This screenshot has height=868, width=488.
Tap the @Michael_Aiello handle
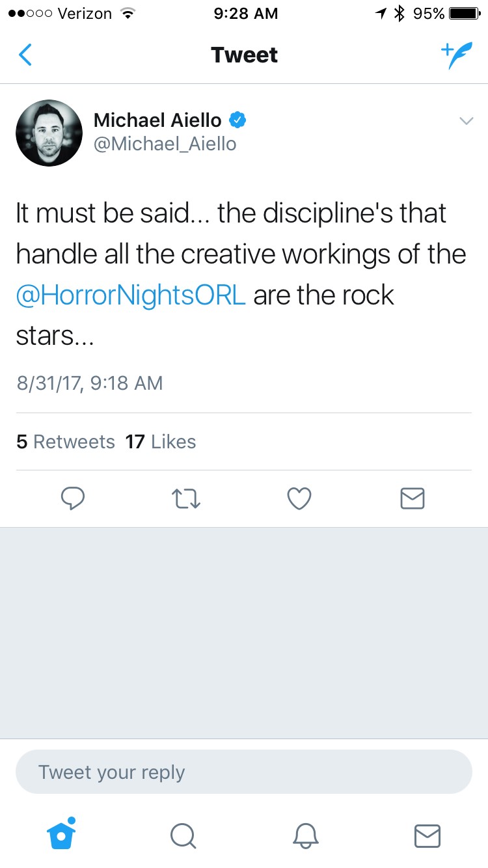pyautogui.click(x=165, y=144)
